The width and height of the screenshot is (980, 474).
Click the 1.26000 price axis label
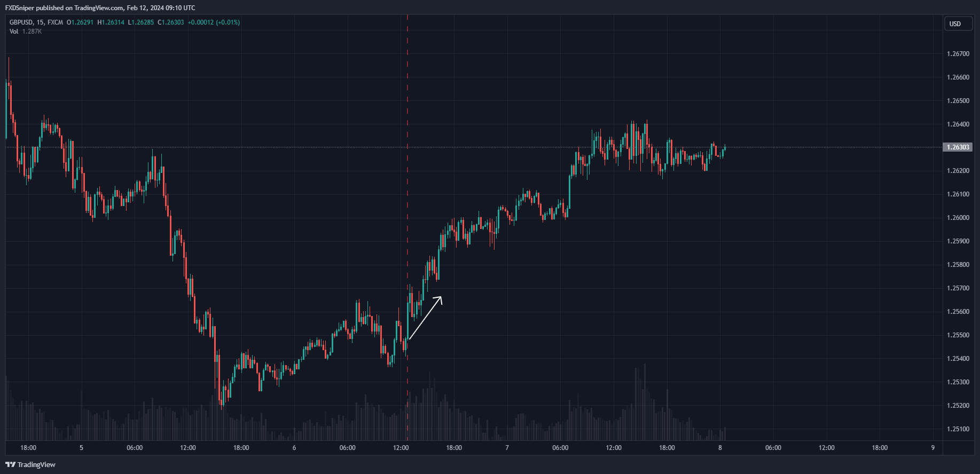coord(958,218)
